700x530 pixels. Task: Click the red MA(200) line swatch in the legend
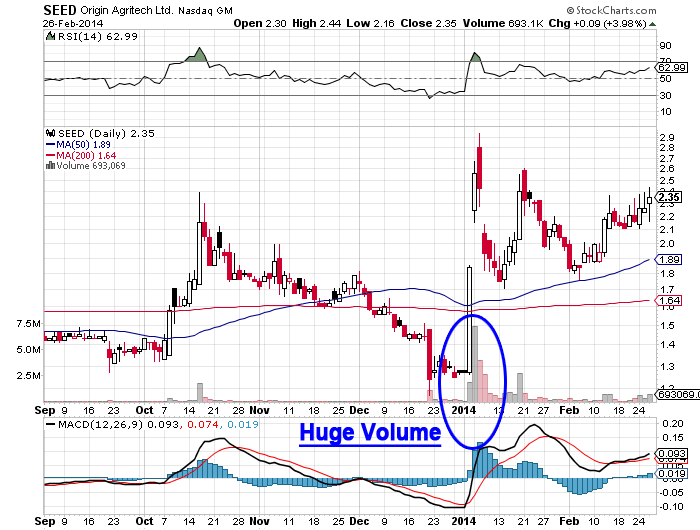(x=50, y=155)
